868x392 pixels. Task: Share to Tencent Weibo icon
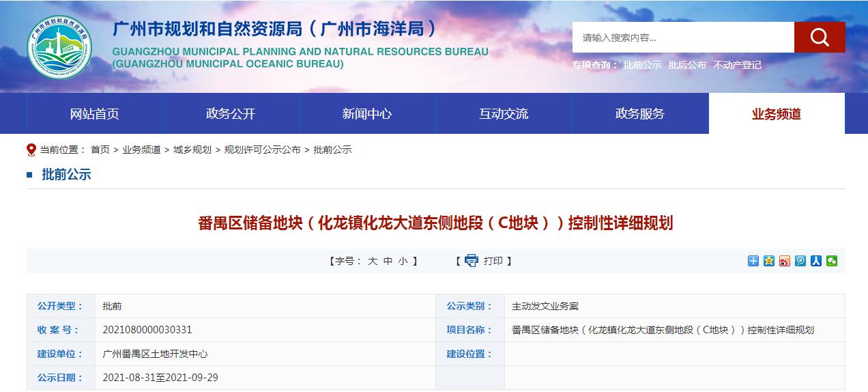(x=800, y=261)
